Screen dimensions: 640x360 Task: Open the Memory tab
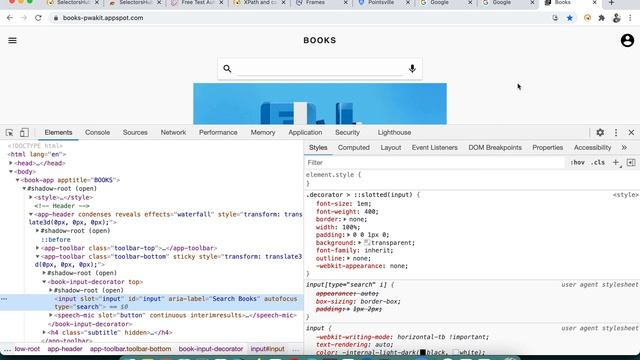tap(263, 132)
